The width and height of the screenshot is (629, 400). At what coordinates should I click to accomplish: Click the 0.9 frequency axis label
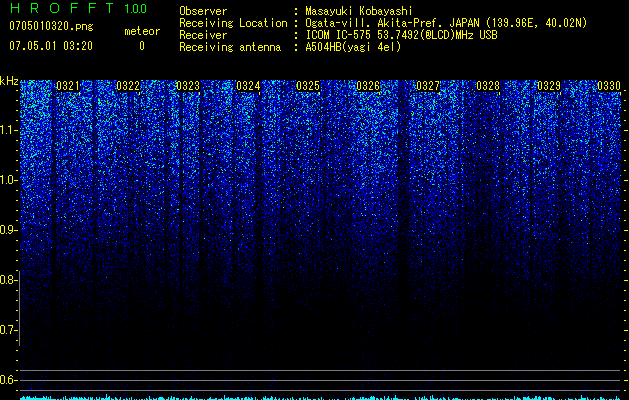8,230
